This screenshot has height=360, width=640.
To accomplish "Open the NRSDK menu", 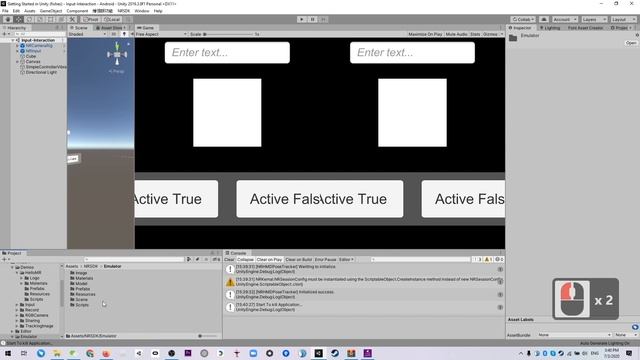I will [124, 11].
